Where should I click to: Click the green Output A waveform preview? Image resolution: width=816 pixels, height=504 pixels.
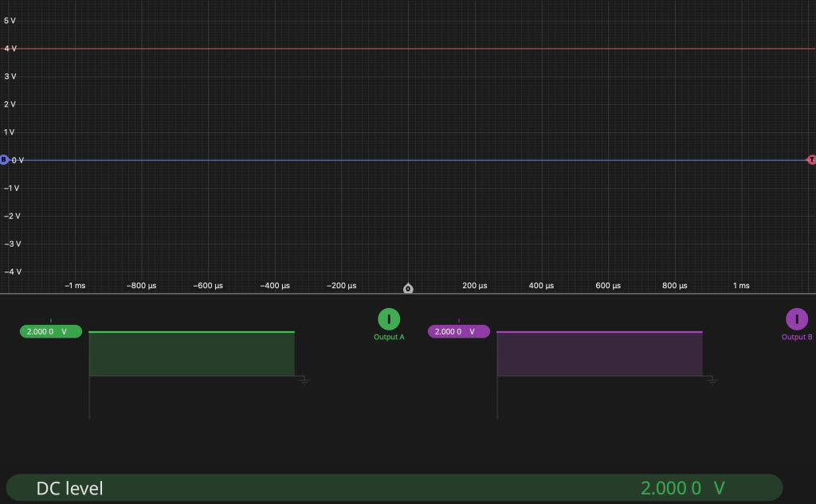pyautogui.click(x=191, y=354)
